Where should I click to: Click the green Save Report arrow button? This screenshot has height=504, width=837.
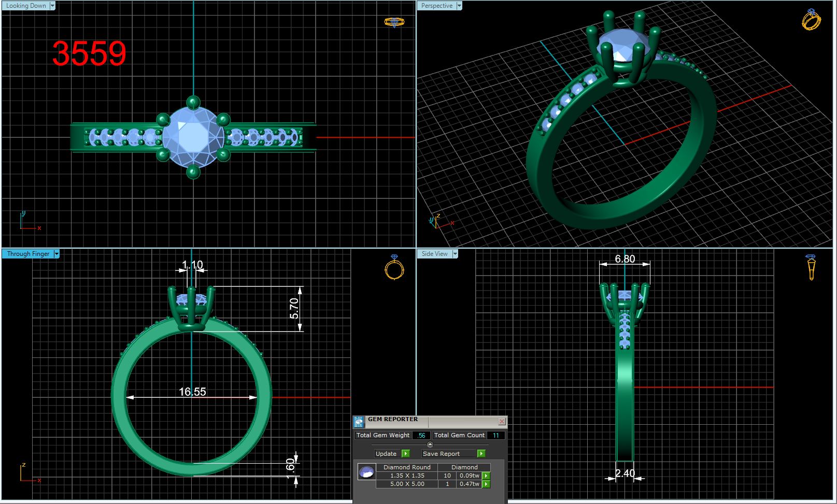(x=481, y=454)
